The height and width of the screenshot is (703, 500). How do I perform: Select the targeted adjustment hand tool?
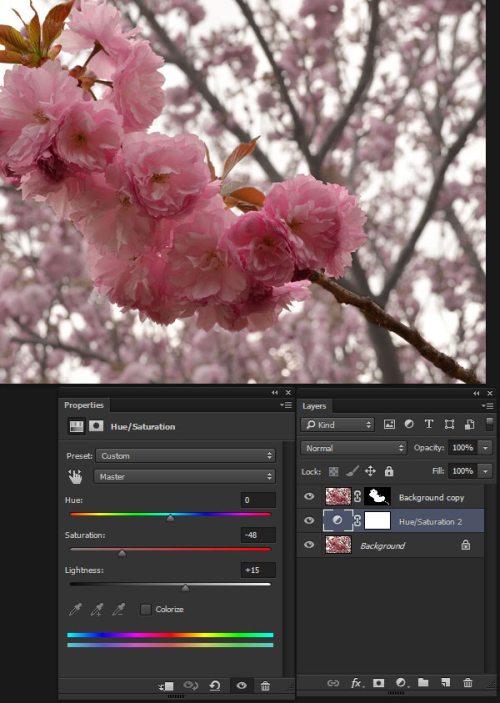click(75, 476)
